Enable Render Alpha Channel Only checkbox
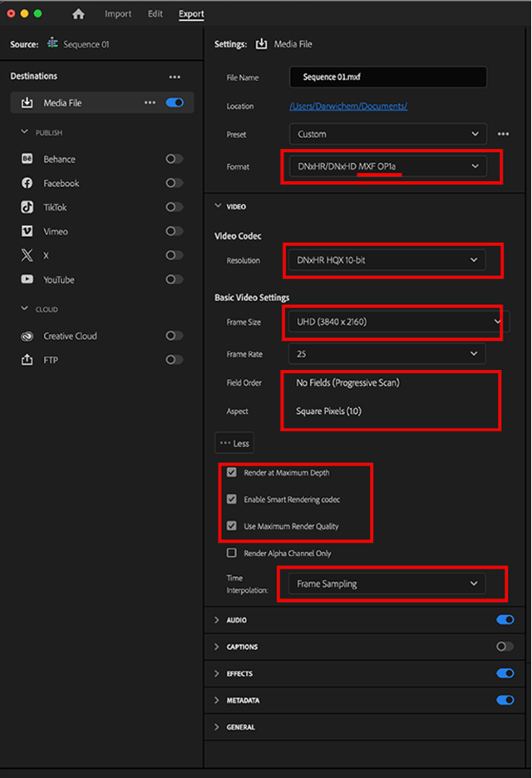 [232, 553]
